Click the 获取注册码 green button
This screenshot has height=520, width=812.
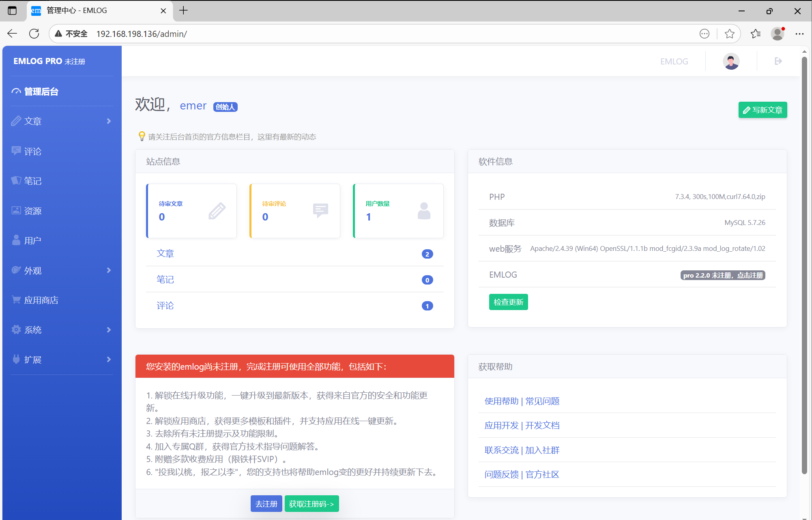311,504
